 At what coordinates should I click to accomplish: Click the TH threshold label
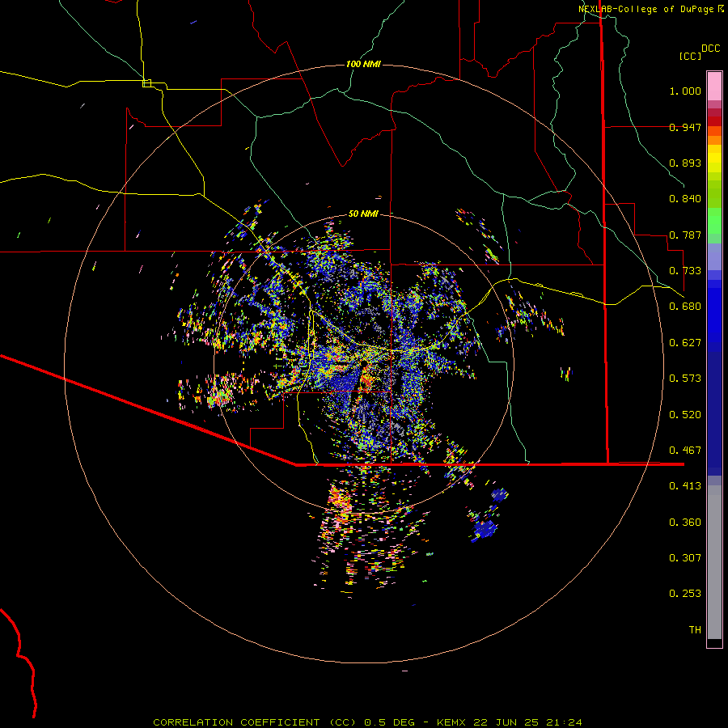(695, 630)
